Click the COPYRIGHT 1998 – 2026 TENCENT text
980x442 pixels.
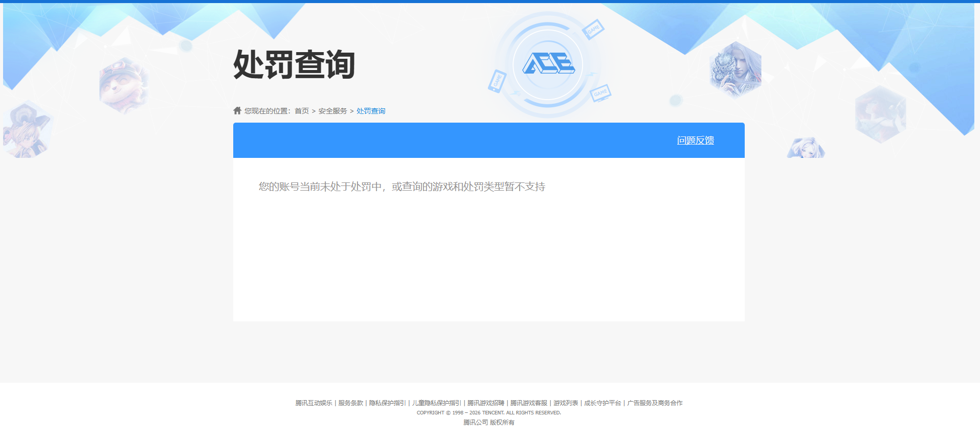pyautogui.click(x=488, y=413)
